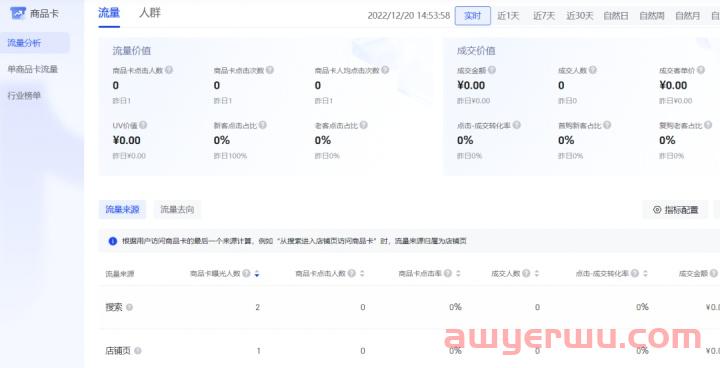Sort table by 商品卡点击率 arrows
720x368 pixels.
point(458,274)
